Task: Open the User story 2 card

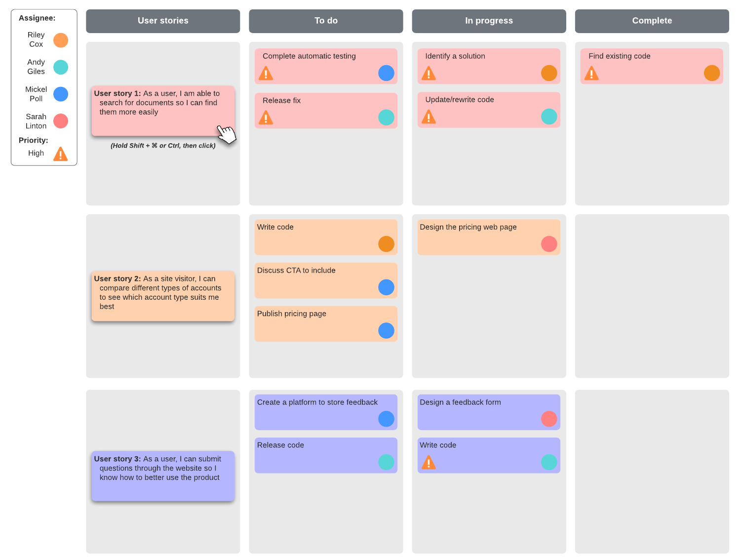Action: (x=163, y=296)
